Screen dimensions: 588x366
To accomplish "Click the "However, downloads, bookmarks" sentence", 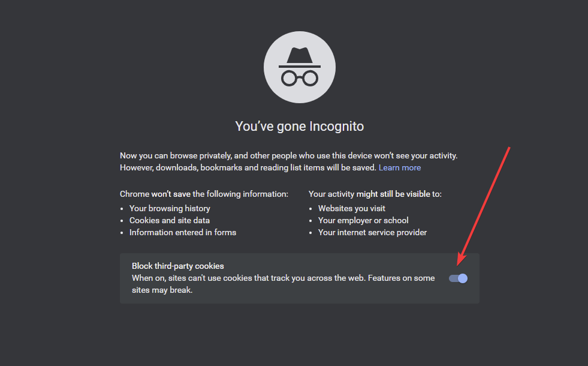I will click(248, 167).
